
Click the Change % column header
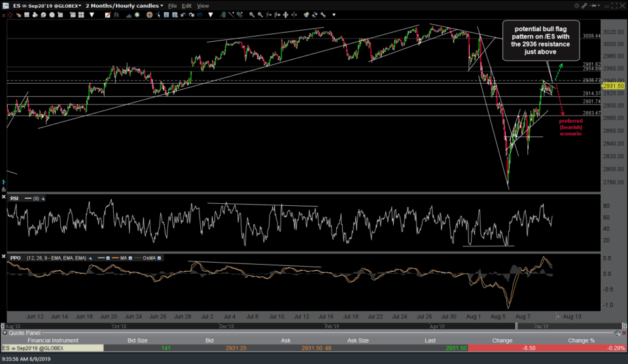pyautogui.click(x=581, y=340)
